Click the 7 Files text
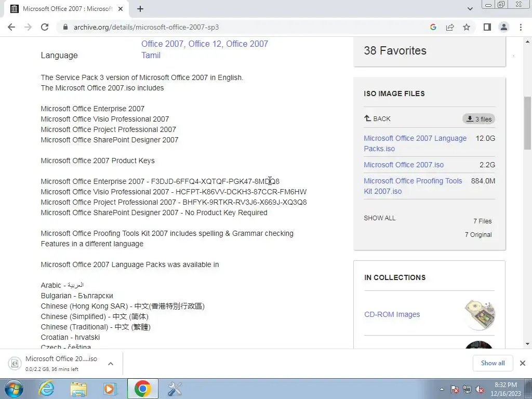The width and height of the screenshot is (532, 399). pos(483,221)
